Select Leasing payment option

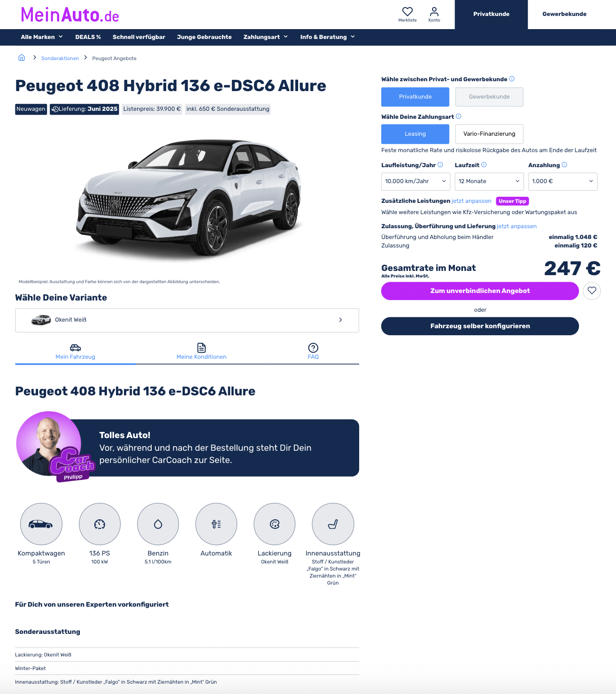(415, 134)
